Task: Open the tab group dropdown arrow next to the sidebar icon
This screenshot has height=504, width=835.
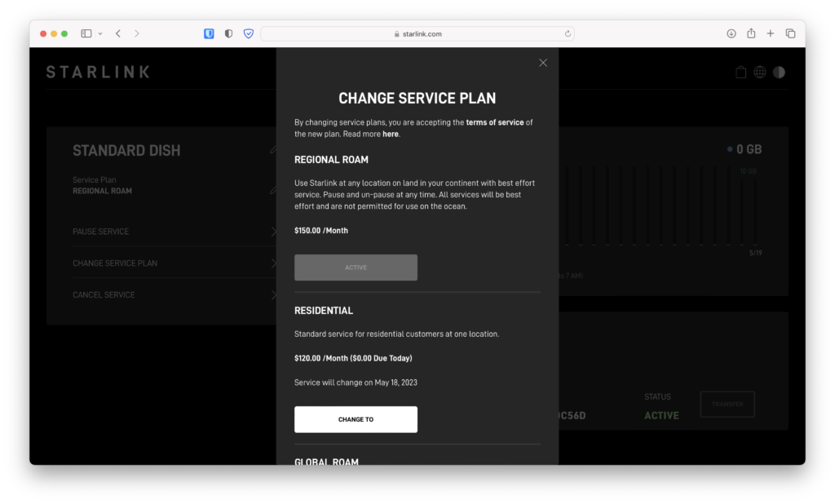Action: pos(100,33)
